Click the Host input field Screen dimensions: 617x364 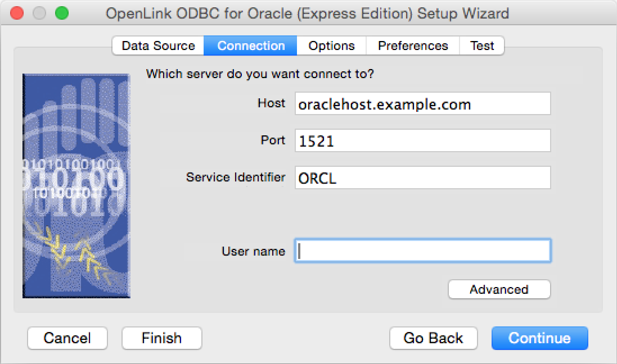[422, 103]
